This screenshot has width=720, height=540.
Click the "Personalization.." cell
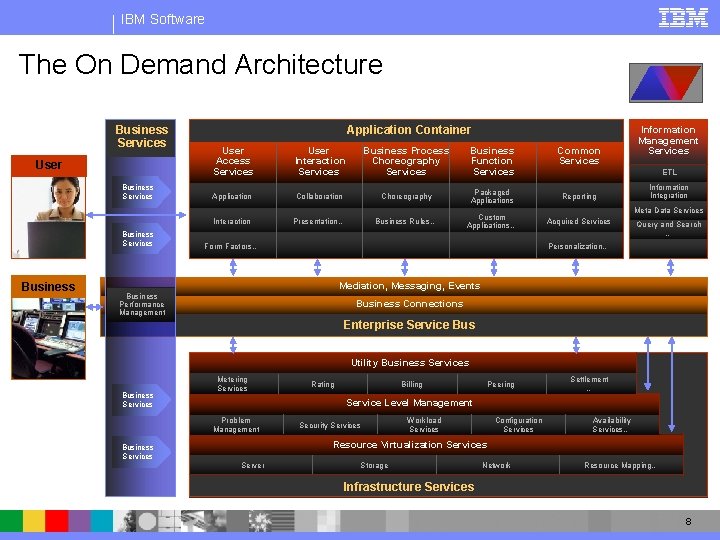point(579,246)
